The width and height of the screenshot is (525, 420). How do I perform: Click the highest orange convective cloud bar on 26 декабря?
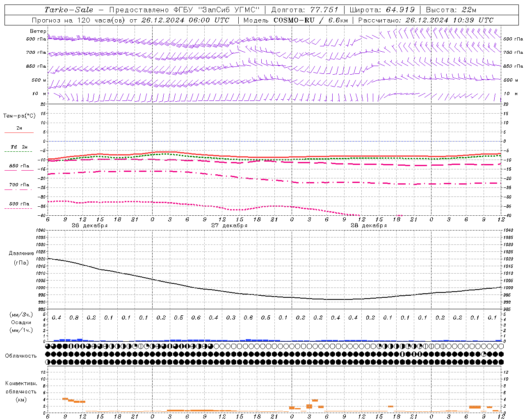click(x=65, y=399)
